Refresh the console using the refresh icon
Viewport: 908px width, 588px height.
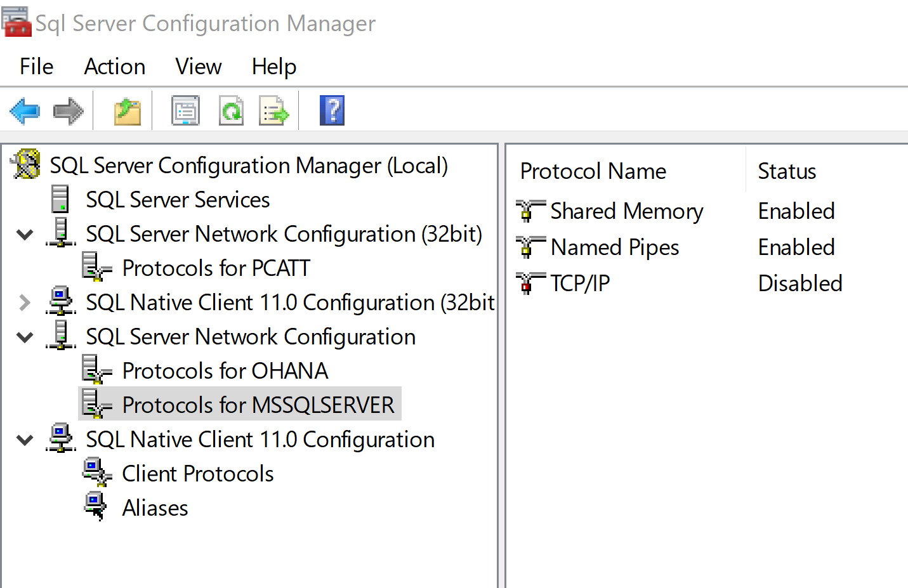coord(231,110)
